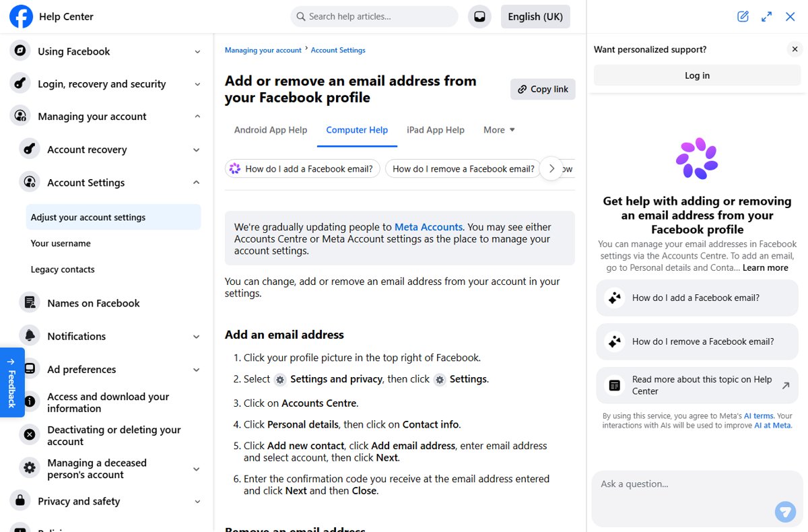Click the sparkle icon on 'How do I add a Facebook email?' card
Image resolution: width=808 pixels, height=532 pixels.
pos(614,298)
